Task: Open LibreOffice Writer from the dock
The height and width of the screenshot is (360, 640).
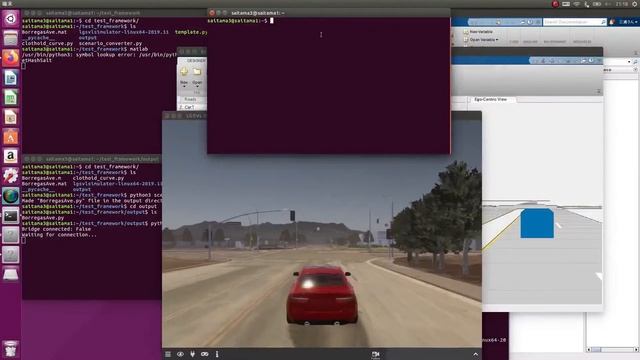Action: [11, 78]
